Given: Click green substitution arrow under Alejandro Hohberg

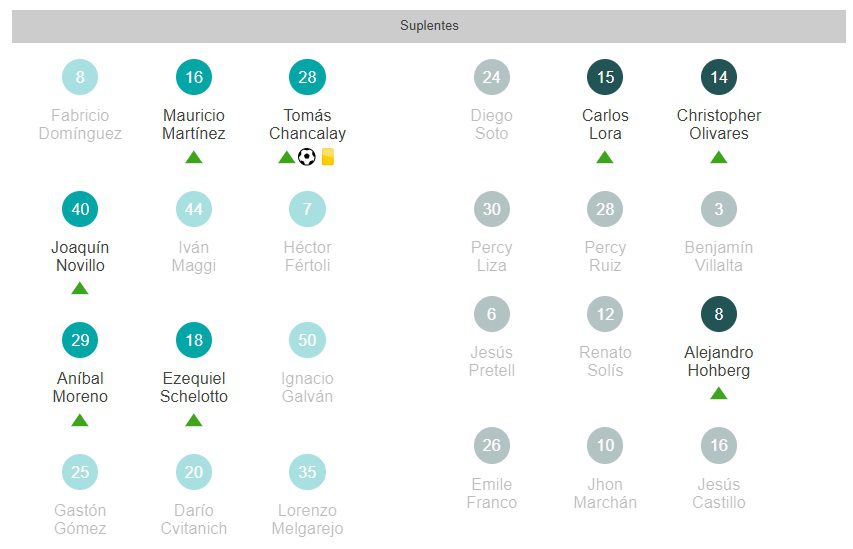Looking at the screenshot, I should pyautogui.click(x=718, y=394).
